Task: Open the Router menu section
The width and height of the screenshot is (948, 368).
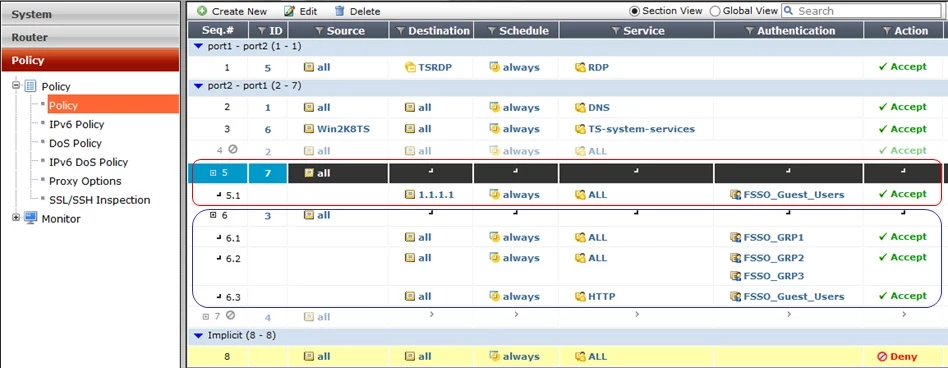Action: pyautogui.click(x=90, y=37)
